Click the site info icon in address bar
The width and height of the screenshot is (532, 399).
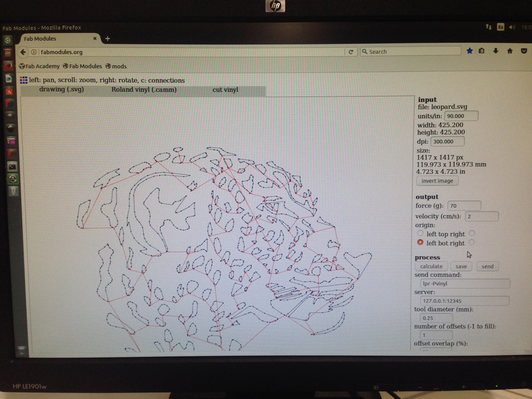[34, 52]
